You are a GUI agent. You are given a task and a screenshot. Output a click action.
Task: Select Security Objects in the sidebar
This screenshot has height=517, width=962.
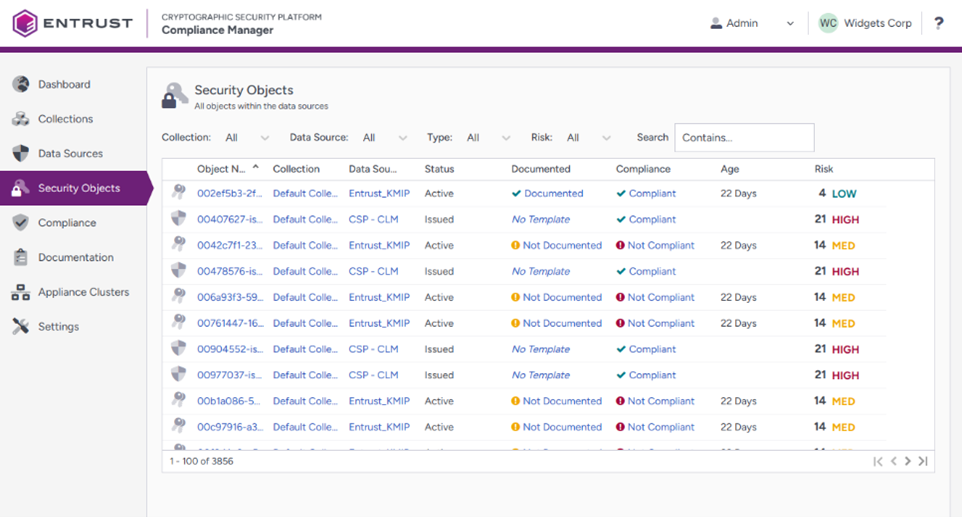click(78, 188)
